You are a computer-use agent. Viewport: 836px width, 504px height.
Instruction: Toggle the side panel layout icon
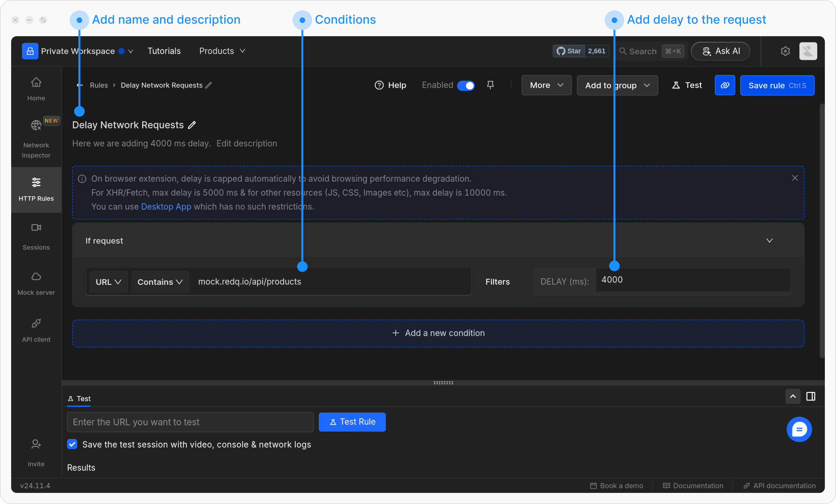coord(811,396)
